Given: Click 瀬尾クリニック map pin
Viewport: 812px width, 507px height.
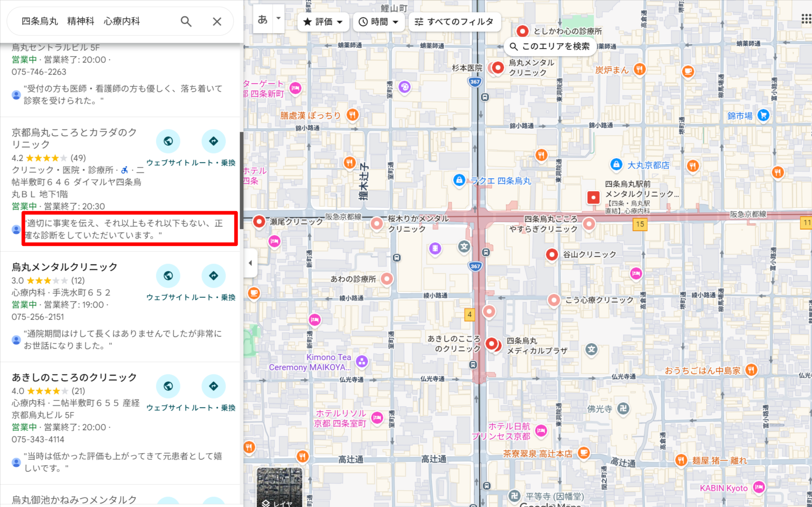Looking at the screenshot, I should click(259, 221).
